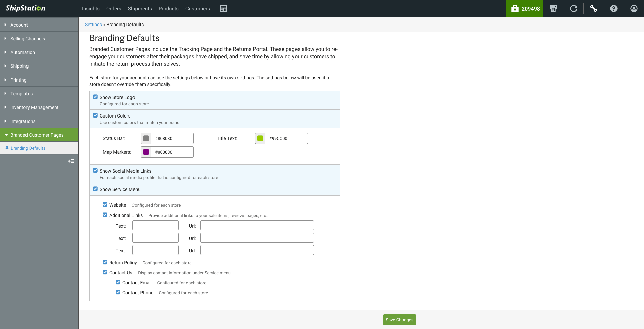This screenshot has width=644, height=329.
Task: Open settings via the wrench icon
Action: [594, 9]
